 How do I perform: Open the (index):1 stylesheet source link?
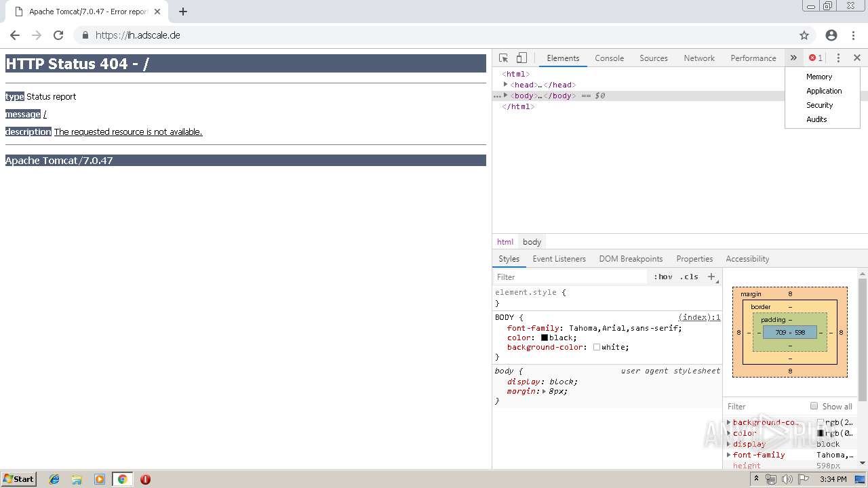[699, 317]
